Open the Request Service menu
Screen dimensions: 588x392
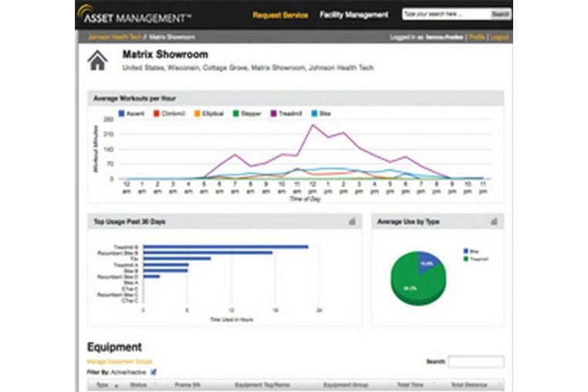281,15
